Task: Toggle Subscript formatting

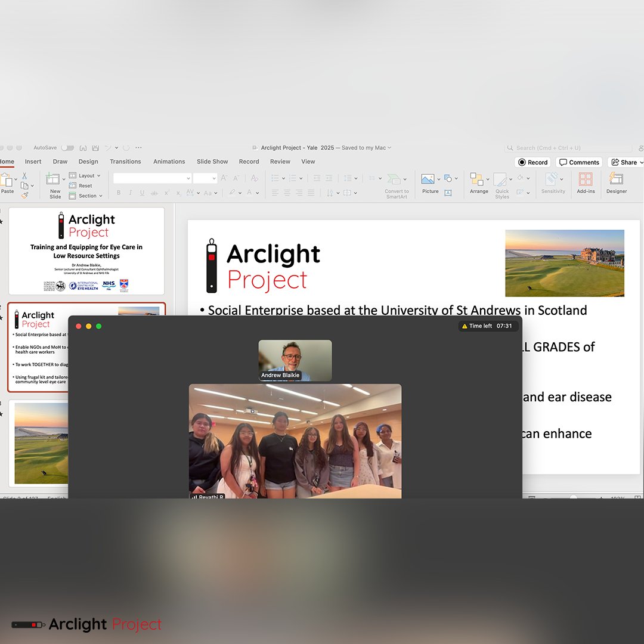Action: [x=178, y=193]
